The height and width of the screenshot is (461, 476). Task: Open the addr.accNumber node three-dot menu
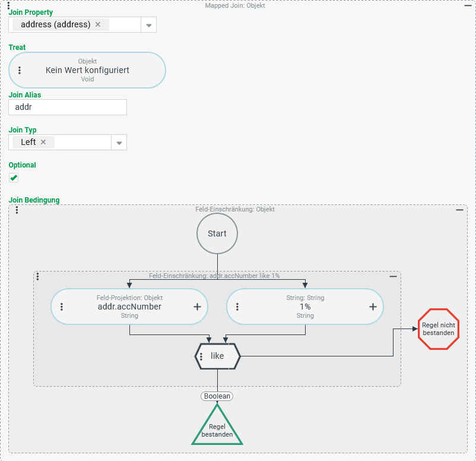[x=62, y=307]
